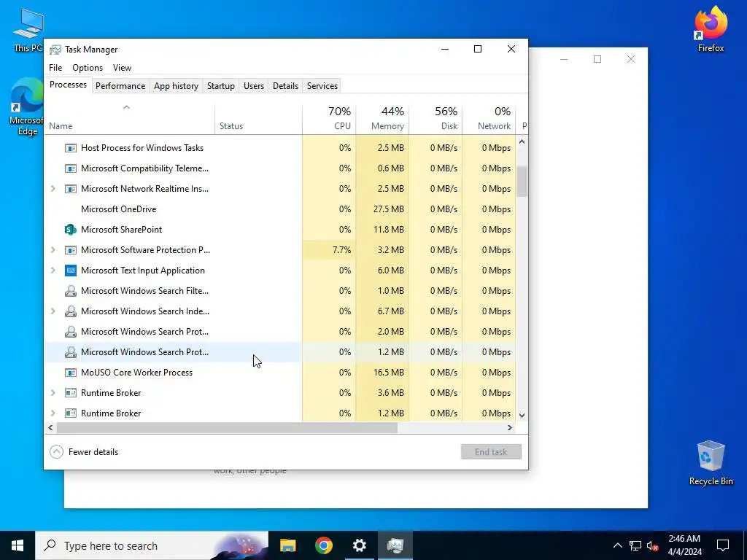Open Google Chrome from the taskbar

pos(323,545)
